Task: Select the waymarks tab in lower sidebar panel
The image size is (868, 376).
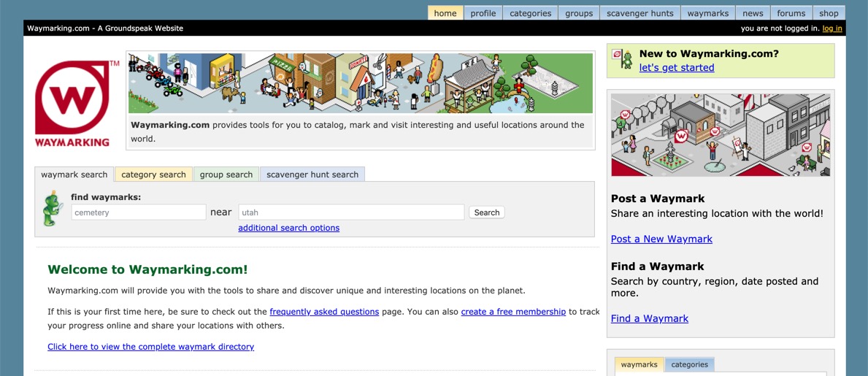Action: tap(639, 364)
